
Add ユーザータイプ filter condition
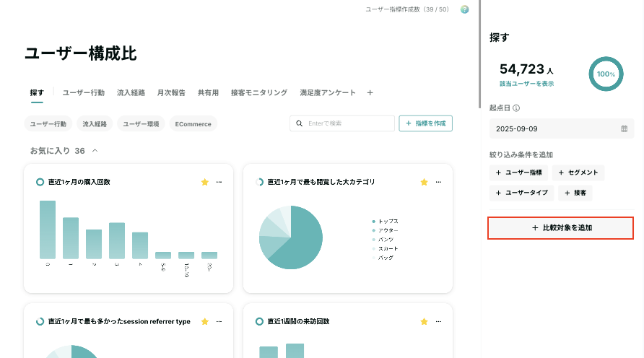click(521, 193)
